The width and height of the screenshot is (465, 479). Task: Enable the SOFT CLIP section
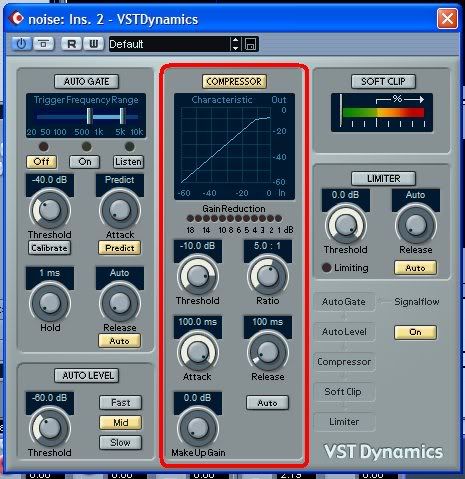tap(383, 81)
